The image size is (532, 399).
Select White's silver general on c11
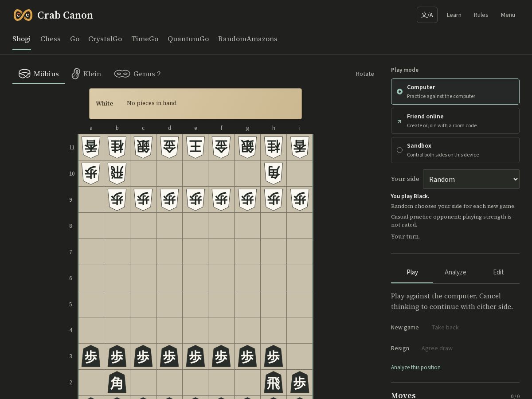coord(143,147)
